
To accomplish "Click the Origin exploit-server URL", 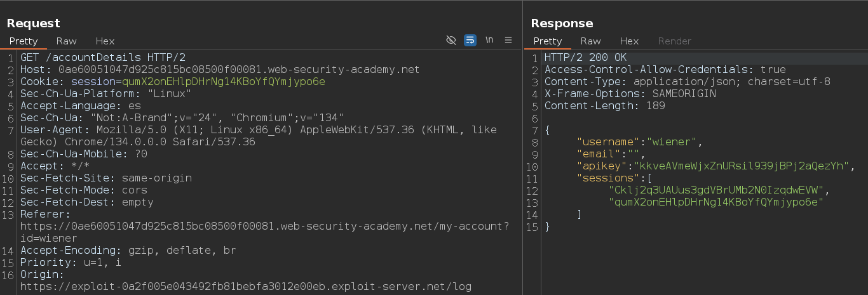I will [245, 287].
